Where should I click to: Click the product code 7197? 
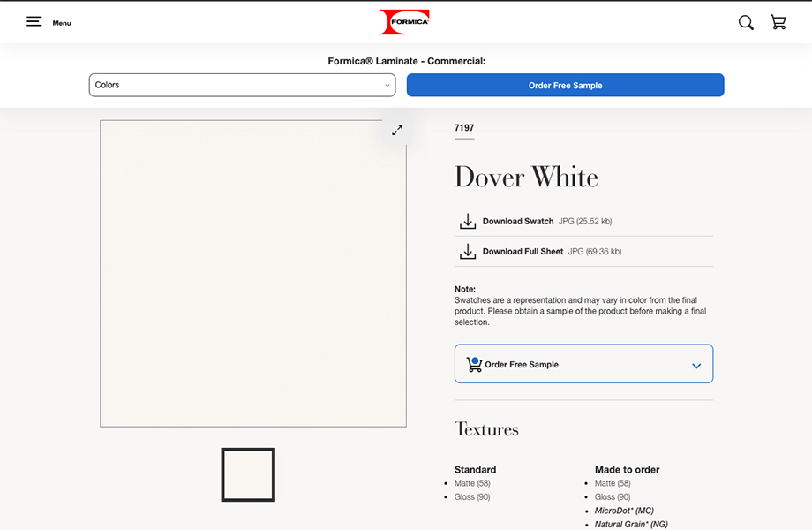(x=464, y=128)
